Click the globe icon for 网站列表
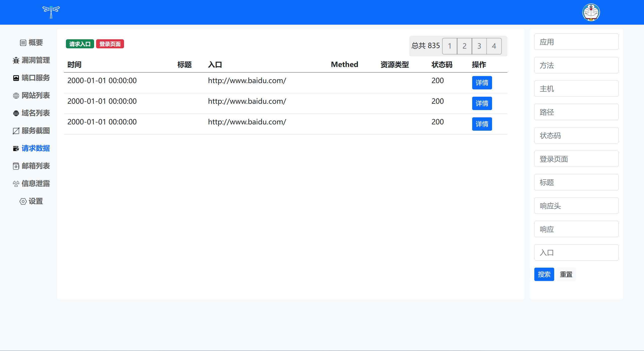The height and width of the screenshot is (351, 644). tap(16, 96)
